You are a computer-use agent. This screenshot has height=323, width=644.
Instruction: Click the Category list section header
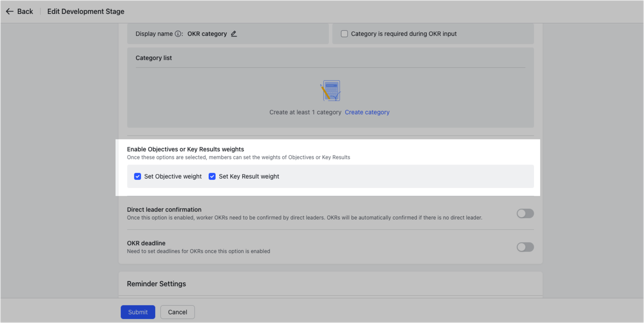pyautogui.click(x=153, y=57)
